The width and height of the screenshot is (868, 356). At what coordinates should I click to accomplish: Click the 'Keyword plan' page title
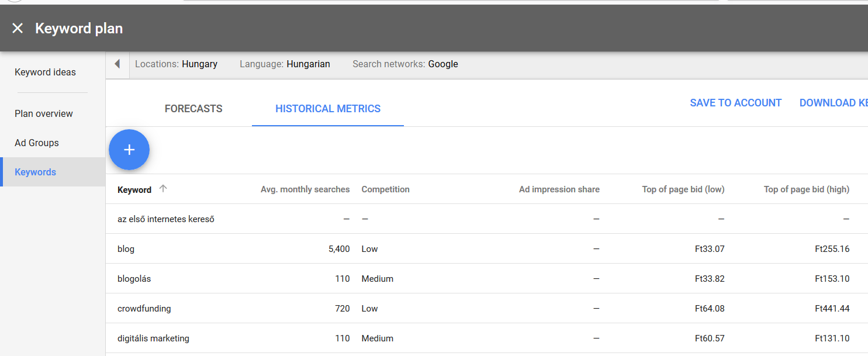tap(79, 28)
